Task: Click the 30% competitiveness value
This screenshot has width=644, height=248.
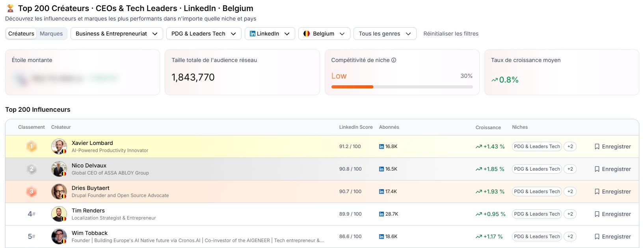Action: pyautogui.click(x=467, y=76)
